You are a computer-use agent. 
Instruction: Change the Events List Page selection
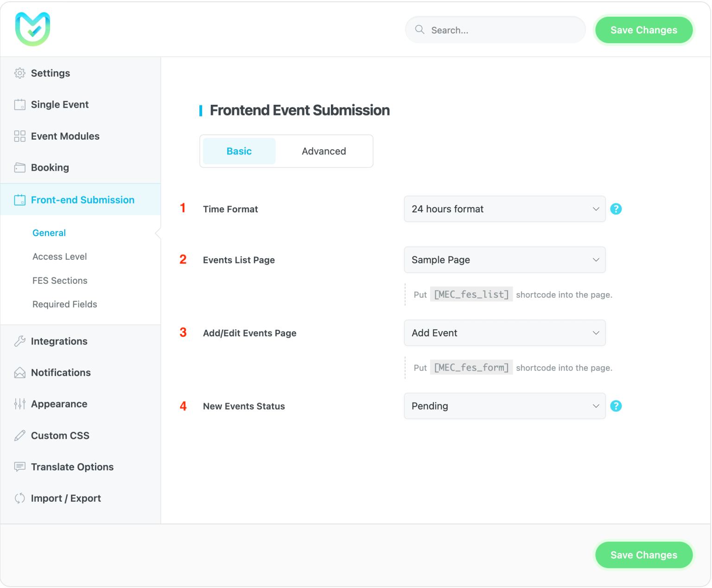click(504, 260)
